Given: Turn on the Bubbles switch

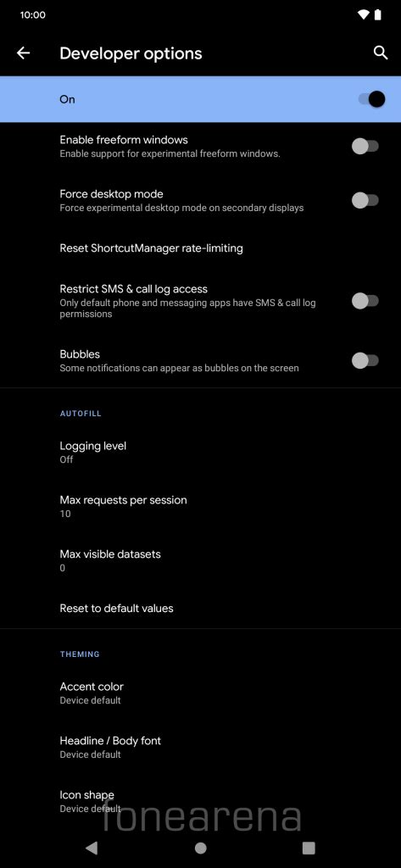Looking at the screenshot, I should tap(365, 360).
